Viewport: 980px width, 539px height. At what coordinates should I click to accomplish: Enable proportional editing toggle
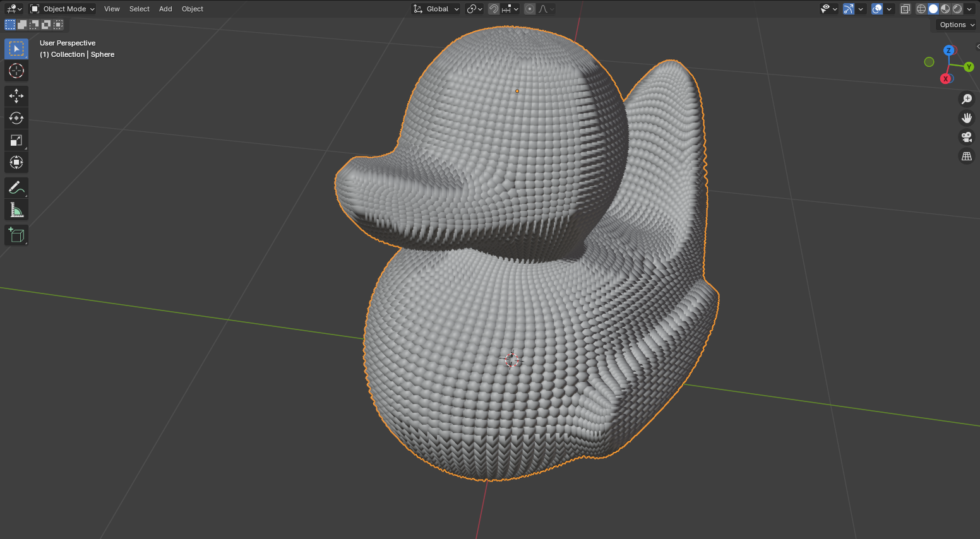click(530, 9)
